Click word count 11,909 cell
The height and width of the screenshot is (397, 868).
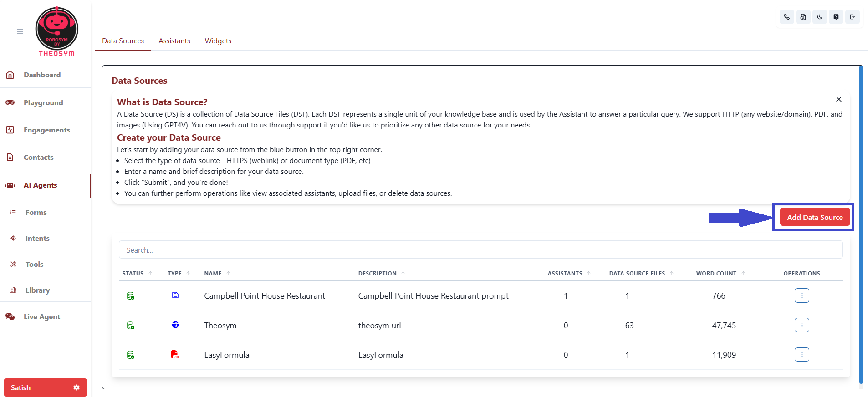[724, 355]
